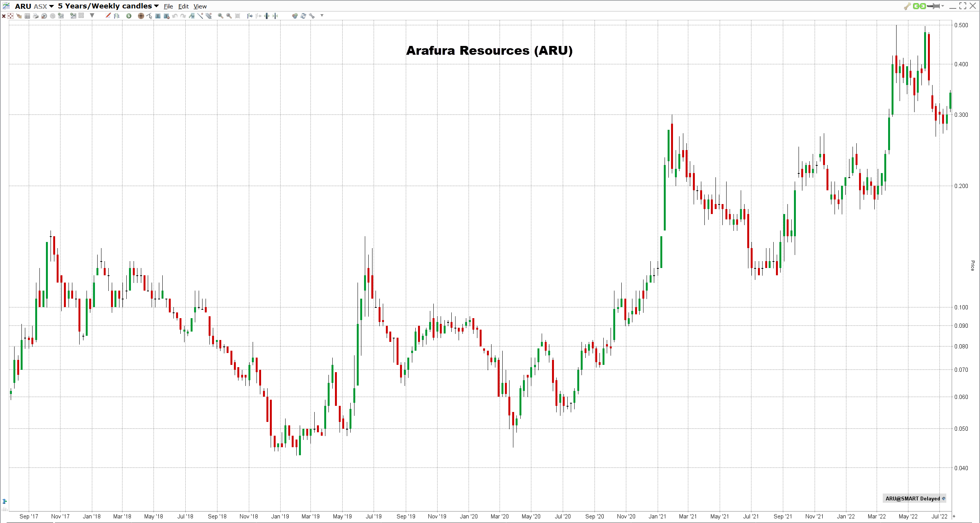The width and height of the screenshot is (980, 523).
Task: Click the title bar wrench icon
Action: pyautogui.click(x=907, y=6)
